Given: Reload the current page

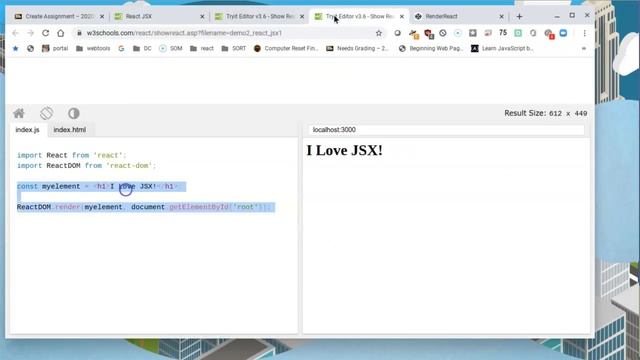Looking at the screenshot, I should coord(46,33).
